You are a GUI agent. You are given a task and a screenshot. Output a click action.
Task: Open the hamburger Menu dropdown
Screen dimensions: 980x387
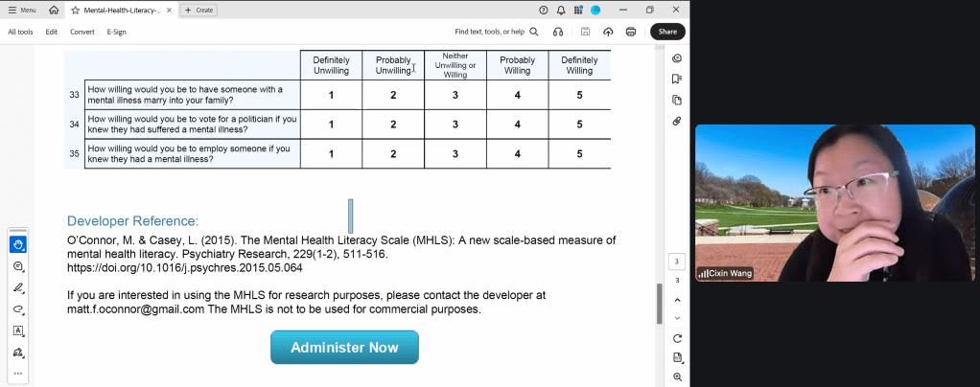23,10
